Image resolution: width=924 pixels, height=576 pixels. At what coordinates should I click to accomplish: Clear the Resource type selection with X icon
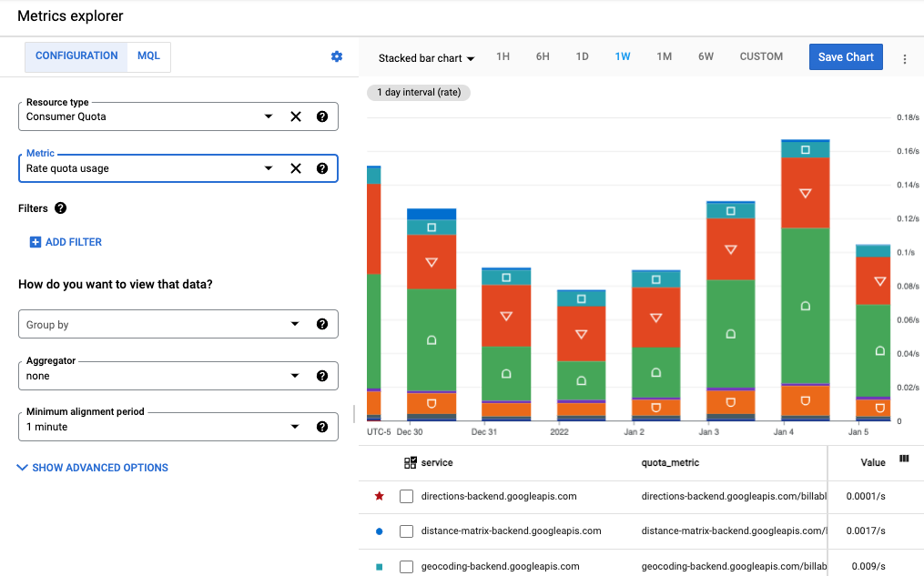pos(295,116)
